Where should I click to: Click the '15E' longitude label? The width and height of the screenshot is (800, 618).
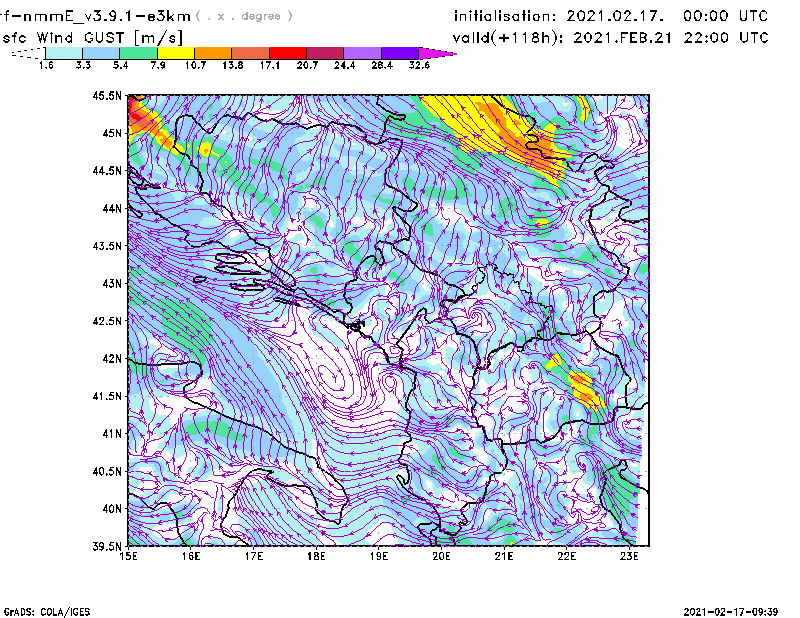pos(128,556)
